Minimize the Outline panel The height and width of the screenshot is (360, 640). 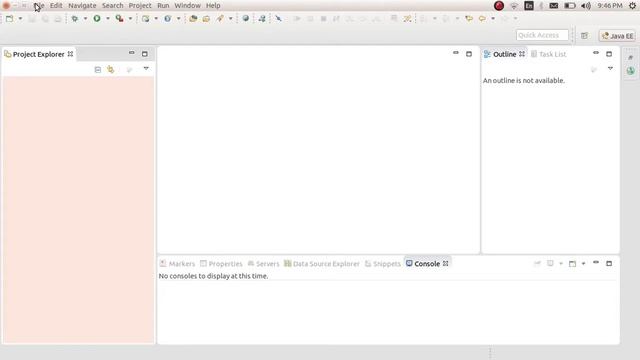596,53
